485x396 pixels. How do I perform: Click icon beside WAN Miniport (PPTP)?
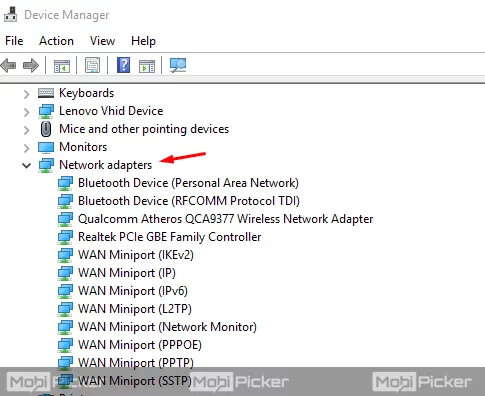65,363
